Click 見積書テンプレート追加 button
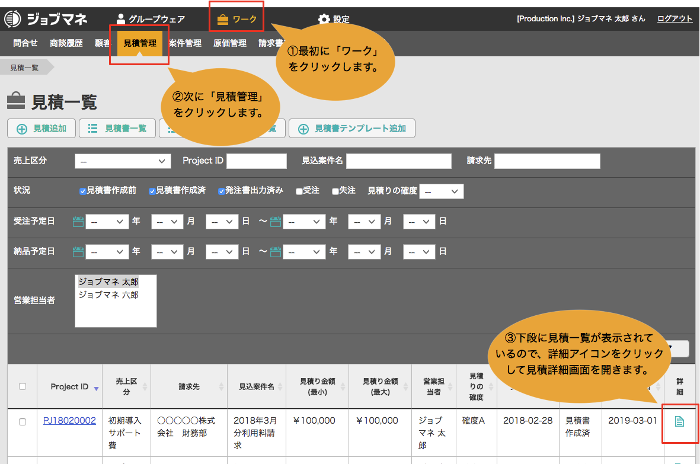 (x=352, y=129)
